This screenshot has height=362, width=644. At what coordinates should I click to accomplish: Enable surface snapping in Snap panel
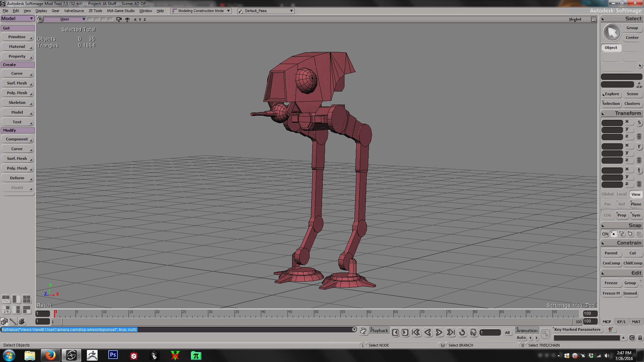pos(630,234)
